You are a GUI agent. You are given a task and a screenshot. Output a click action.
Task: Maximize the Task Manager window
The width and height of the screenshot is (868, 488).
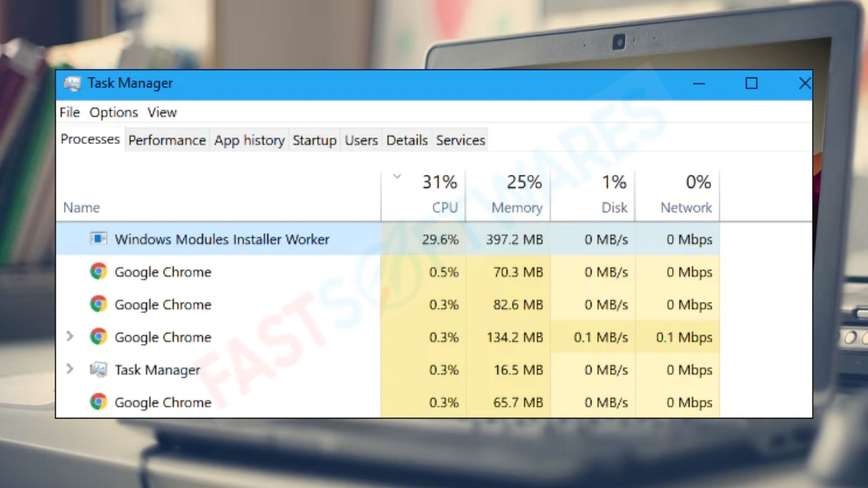tap(751, 84)
